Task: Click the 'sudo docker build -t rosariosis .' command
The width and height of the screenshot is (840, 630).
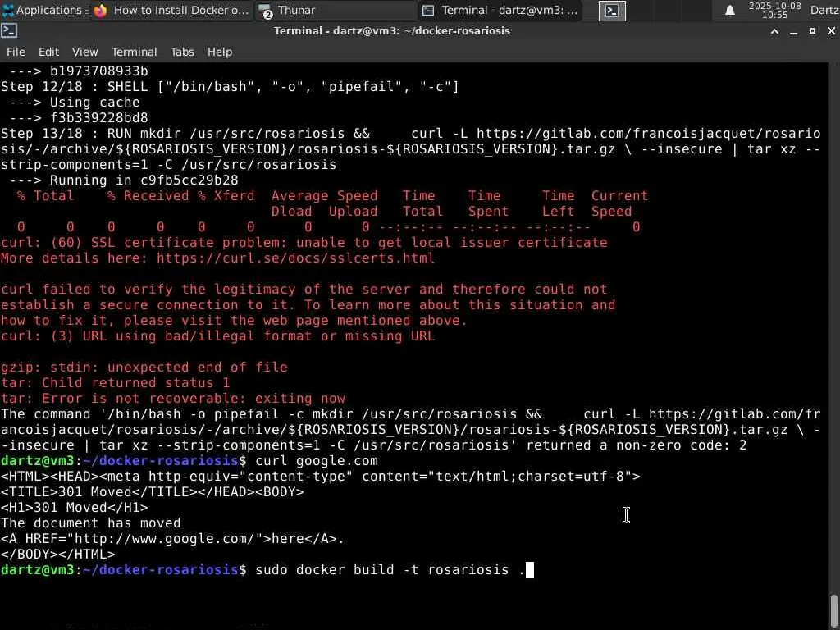Action: pyautogui.click(x=390, y=570)
